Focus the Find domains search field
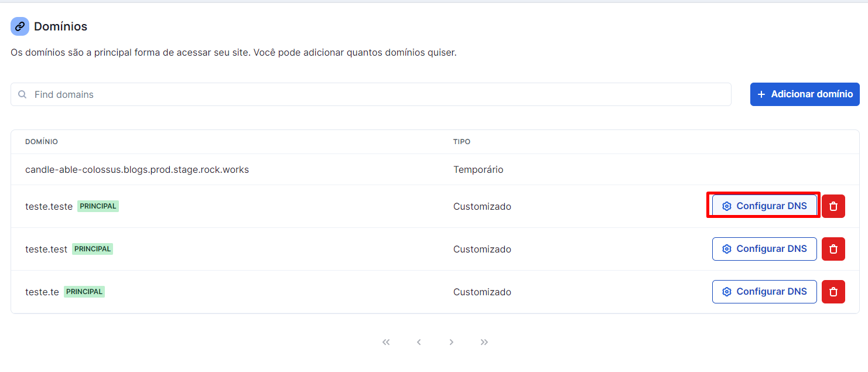This screenshot has height=372, width=868. click(x=371, y=94)
